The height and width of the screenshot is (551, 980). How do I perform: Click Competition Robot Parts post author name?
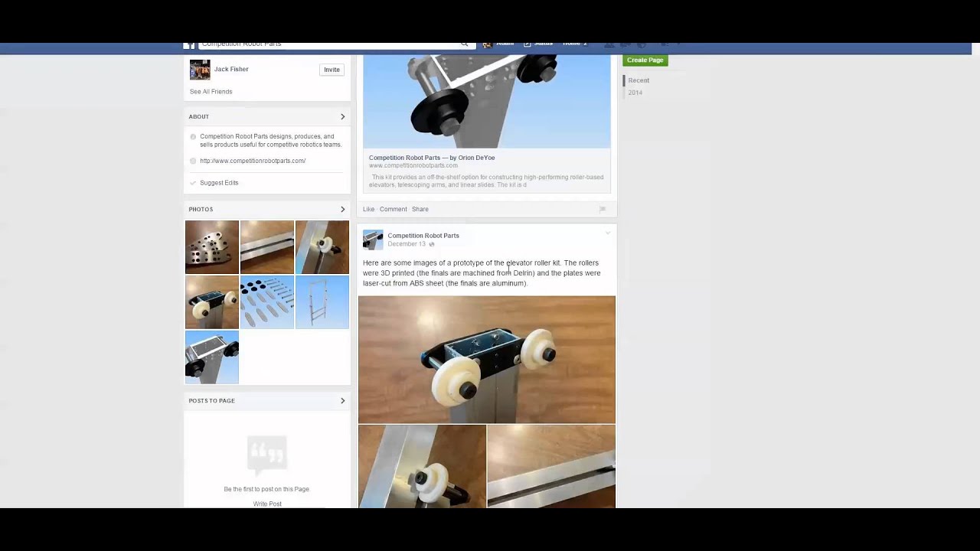(x=423, y=235)
